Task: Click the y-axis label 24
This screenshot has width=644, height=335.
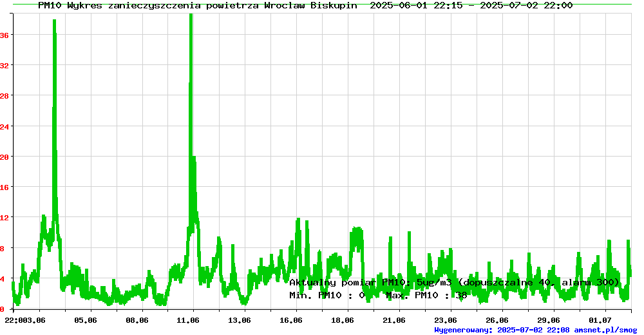Action: pos(5,127)
